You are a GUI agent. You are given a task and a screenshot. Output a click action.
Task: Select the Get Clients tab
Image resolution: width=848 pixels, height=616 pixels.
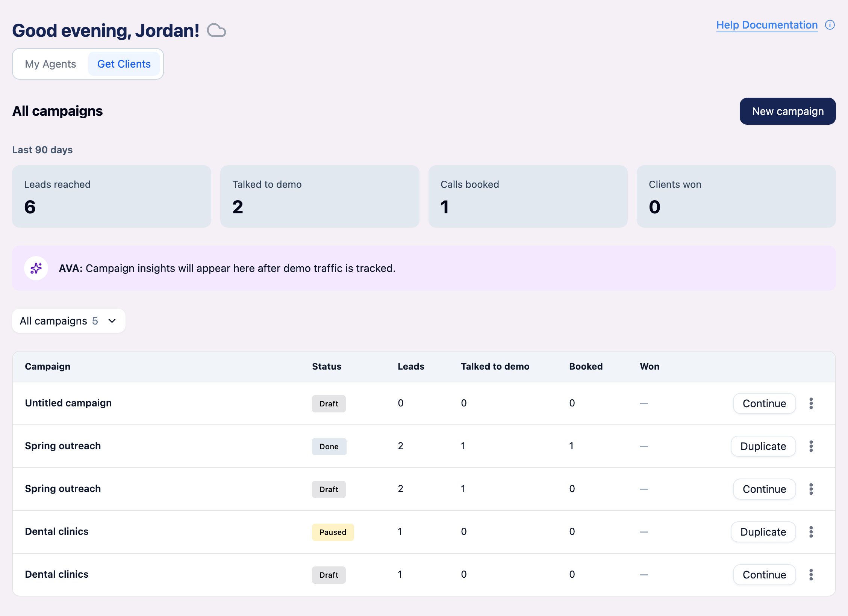point(124,64)
